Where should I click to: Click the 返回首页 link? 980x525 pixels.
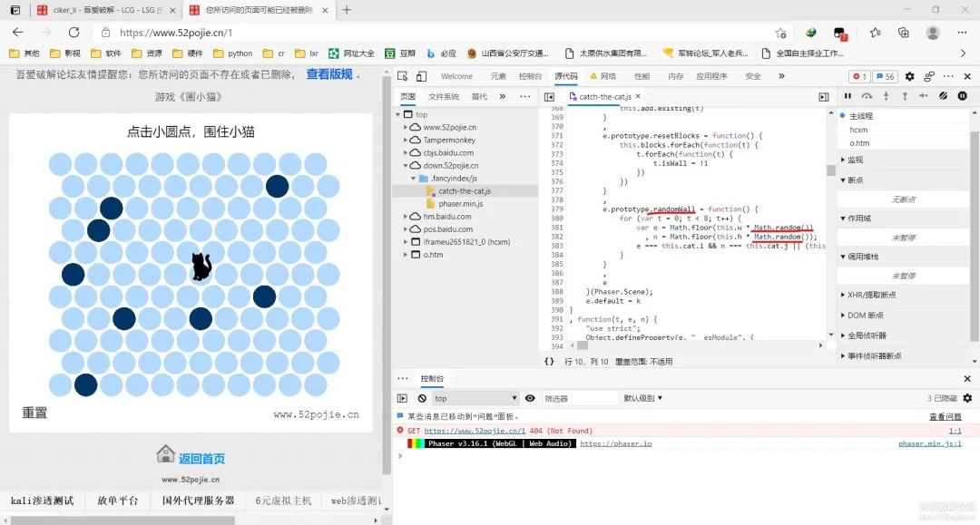(201, 458)
